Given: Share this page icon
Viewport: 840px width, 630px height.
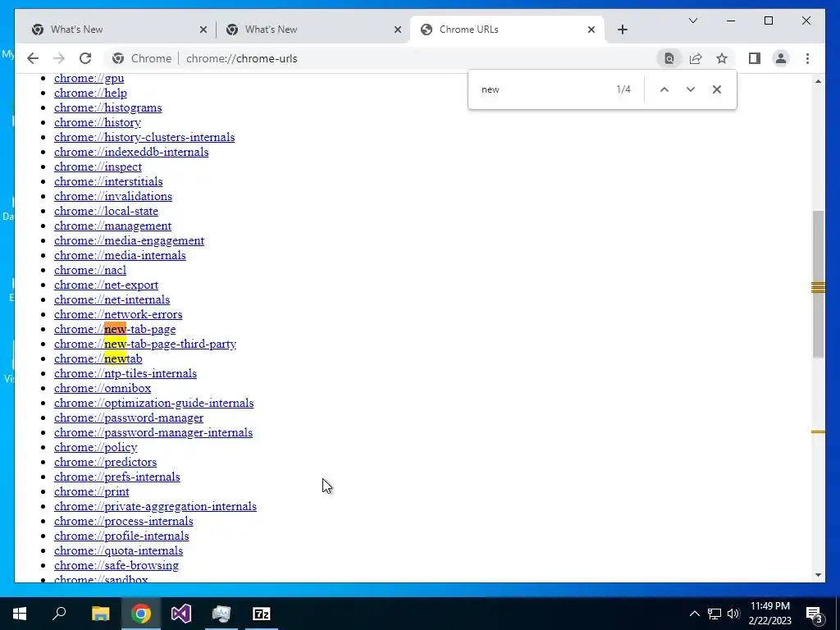Looking at the screenshot, I should [x=696, y=58].
